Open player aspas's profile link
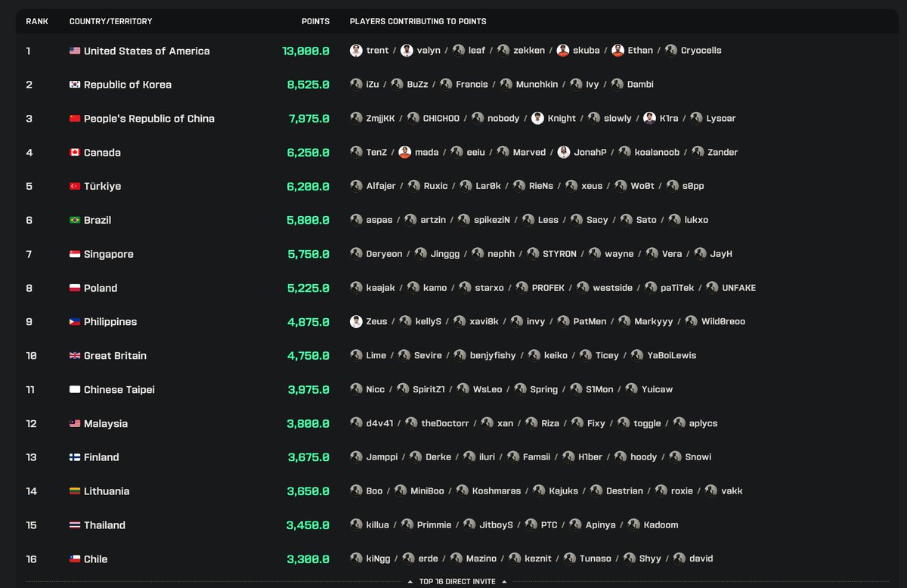The width and height of the screenshot is (907, 588). 379,220
